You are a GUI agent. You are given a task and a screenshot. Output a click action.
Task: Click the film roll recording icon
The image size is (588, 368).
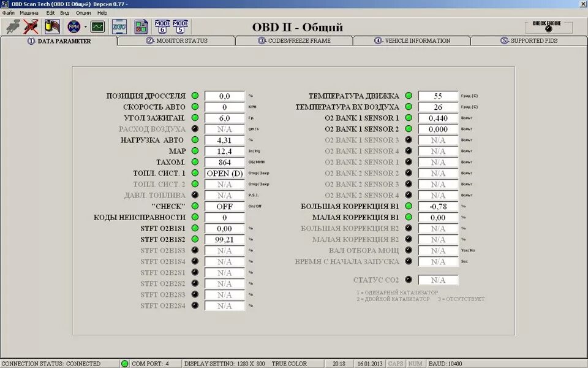point(52,27)
